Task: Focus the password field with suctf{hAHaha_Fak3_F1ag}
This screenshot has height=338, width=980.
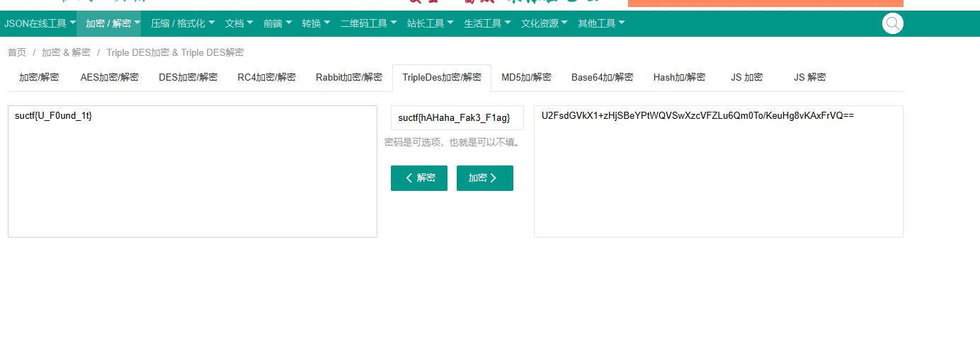Action: (457, 118)
